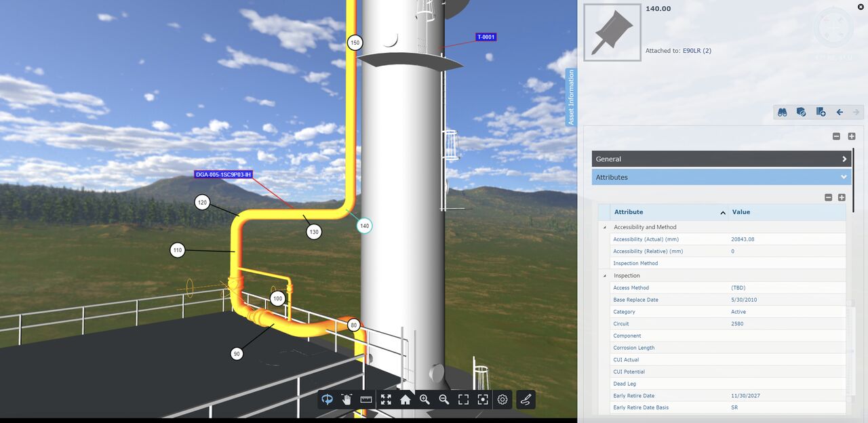Open the Asset Information side tab
This screenshot has width=868, height=423.
(570, 95)
